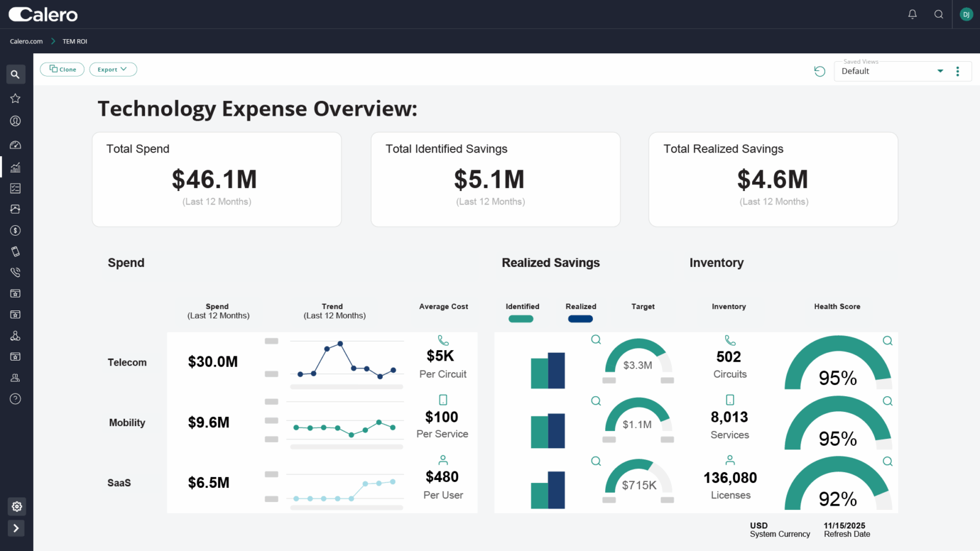Image resolution: width=980 pixels, height=551 pixels.
Task: Open the settings gear in sidebar
Action: (x=17, y=506)
